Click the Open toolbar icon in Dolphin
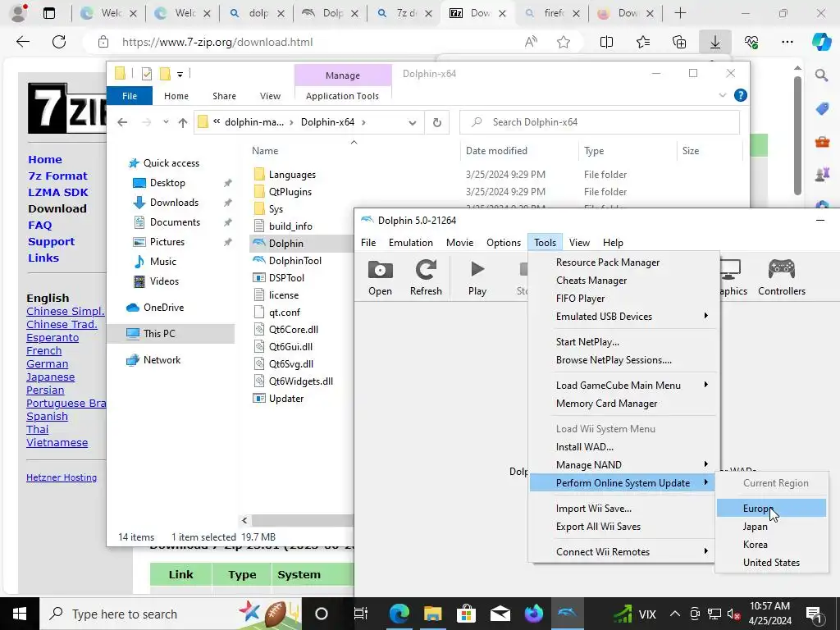Screen dimensions: 840x630 click(x=380, y=277)
